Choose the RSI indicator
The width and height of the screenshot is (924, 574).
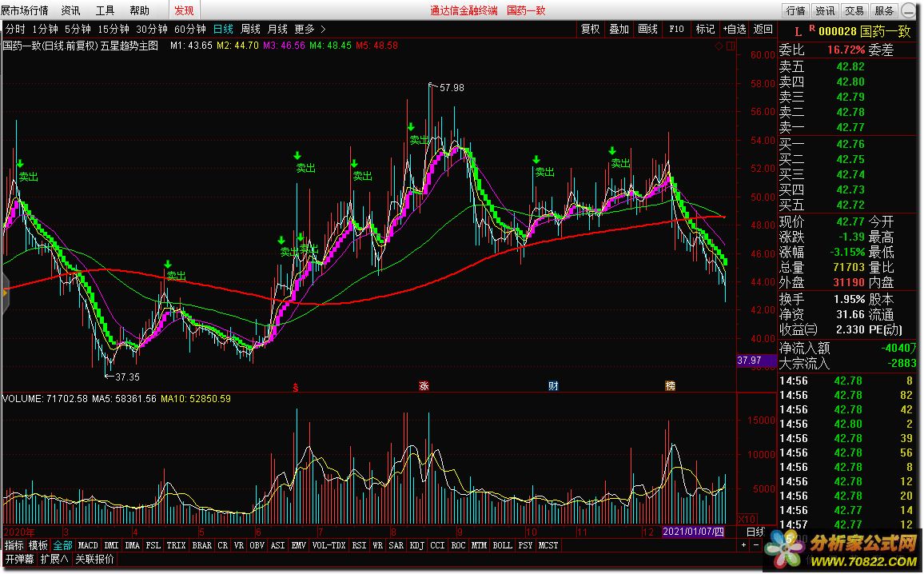[x=360, y=546]
